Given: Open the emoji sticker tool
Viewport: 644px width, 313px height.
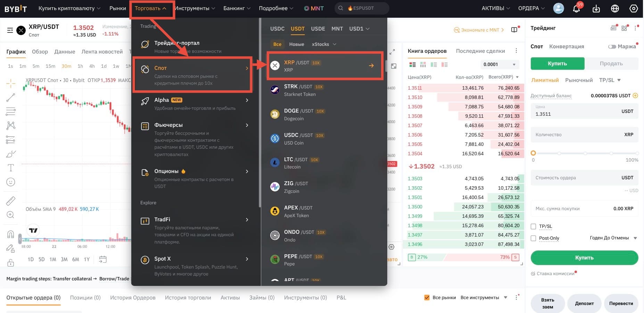Looking at the screenshot, I should (11, 182).
